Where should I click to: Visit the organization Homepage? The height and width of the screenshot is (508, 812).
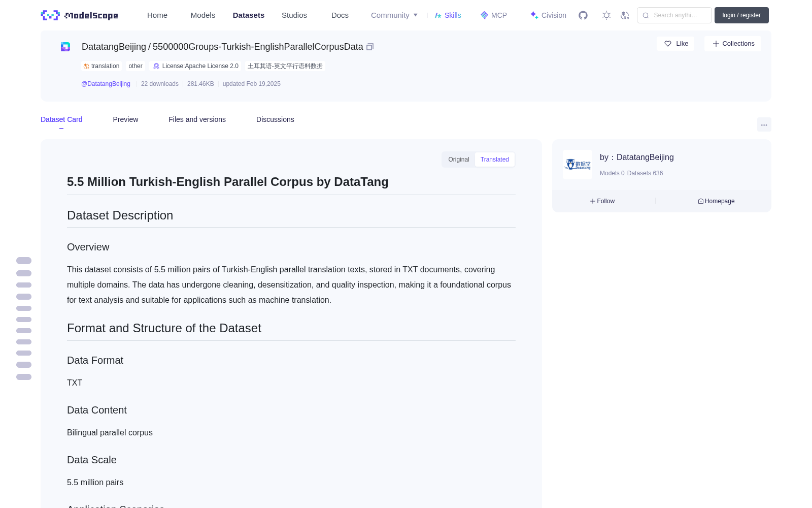click(716, 201)
